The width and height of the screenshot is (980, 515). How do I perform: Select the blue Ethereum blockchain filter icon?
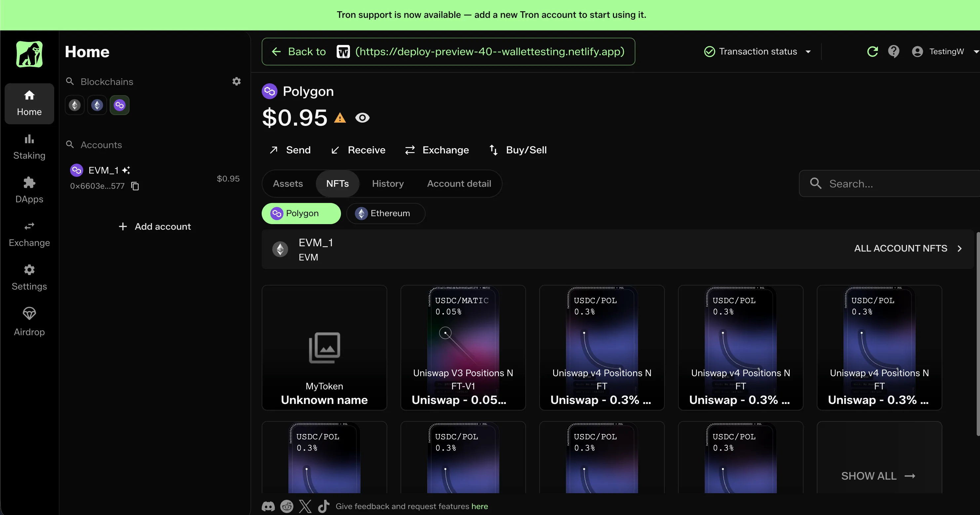click(x=97, y=105)
